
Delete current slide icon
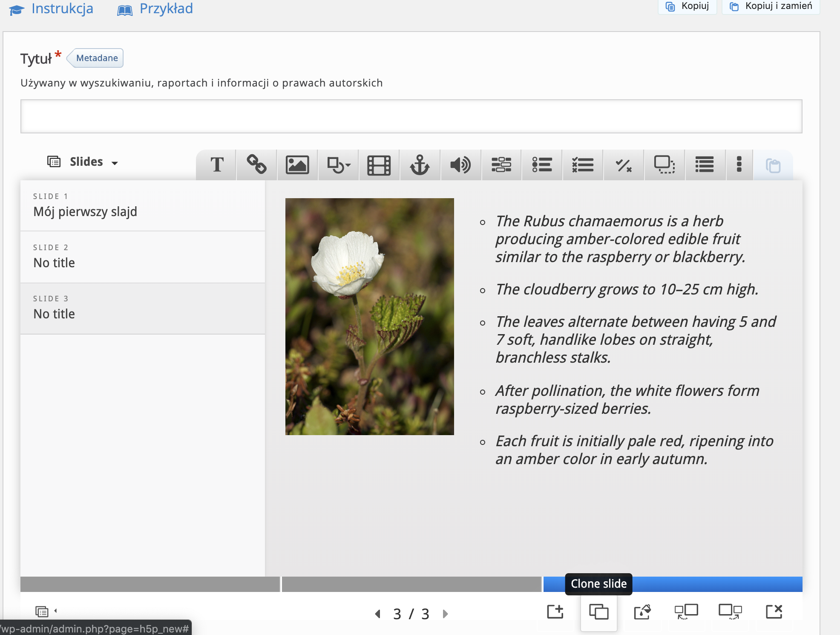pyautogui.click(x=774, y=612)
